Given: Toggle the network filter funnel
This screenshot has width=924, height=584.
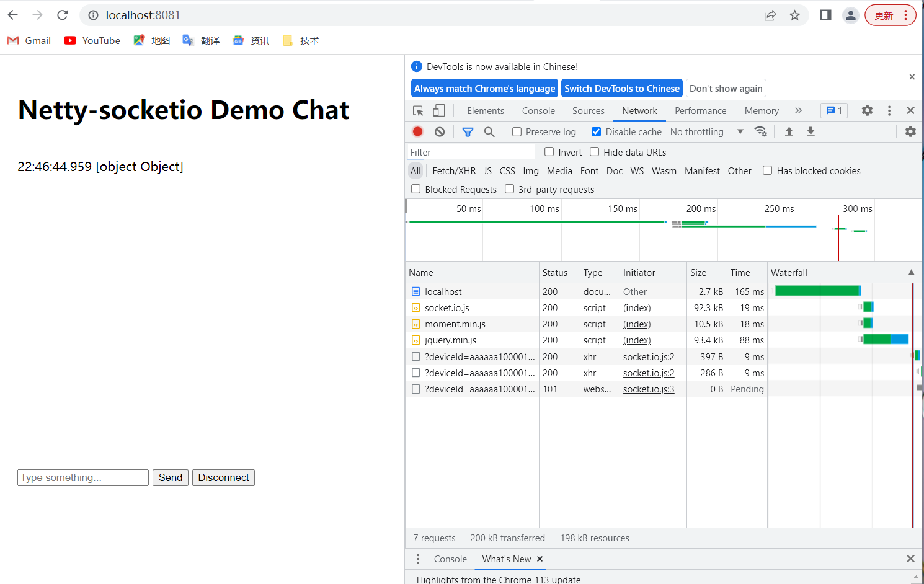Looking at the screenshot, I should (468, 131).
